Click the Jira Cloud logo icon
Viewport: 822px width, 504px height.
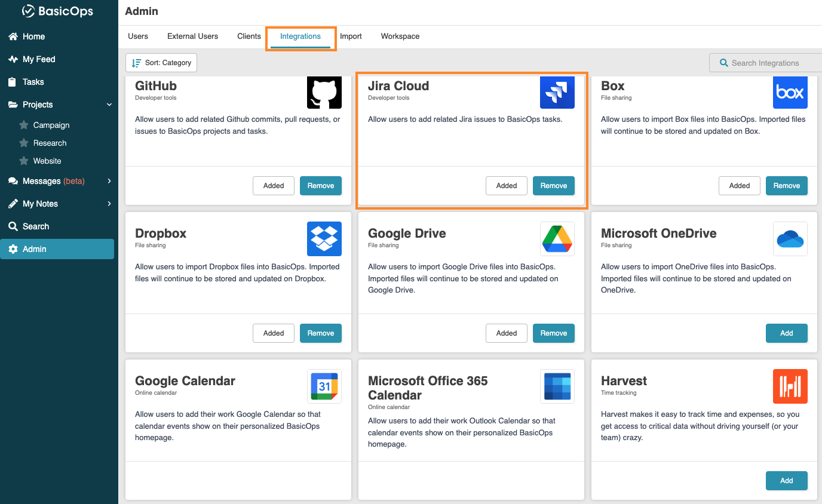tap(557, 92)
